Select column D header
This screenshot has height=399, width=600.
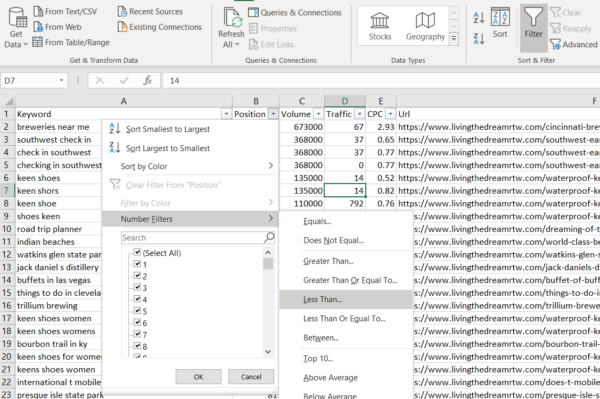click(x=345, y=101)
